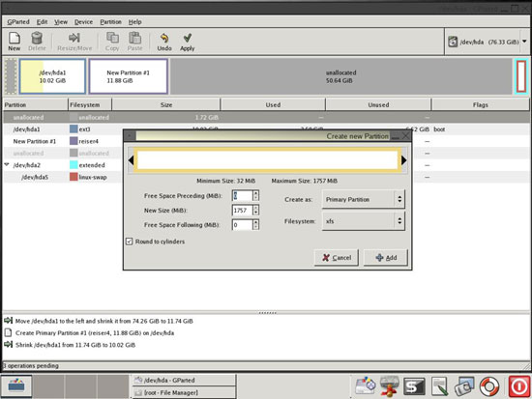Viewport: 532px width, 399px height.
Task: Click the Copy toolbar icon
Action: (112, 42)
